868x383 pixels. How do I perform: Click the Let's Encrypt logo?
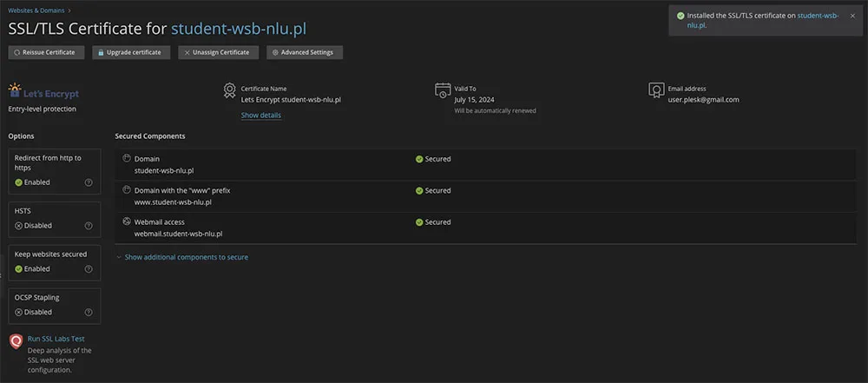[43, 92]
